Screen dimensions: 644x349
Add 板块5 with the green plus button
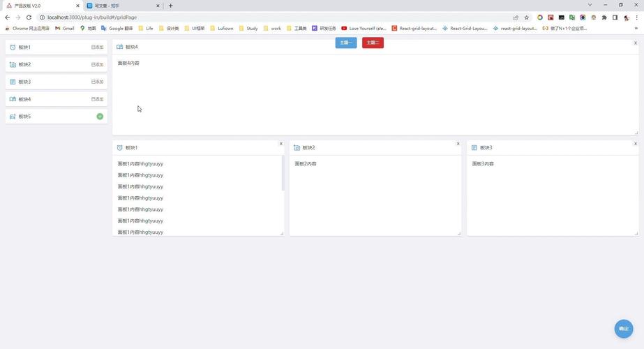(x=100, y=117)
